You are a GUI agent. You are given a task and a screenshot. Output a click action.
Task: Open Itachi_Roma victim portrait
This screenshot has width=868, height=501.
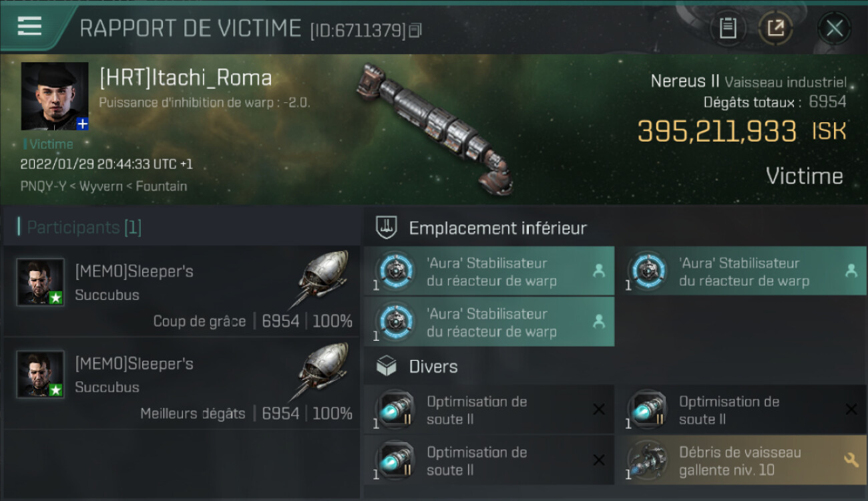(x=55, y=96)
